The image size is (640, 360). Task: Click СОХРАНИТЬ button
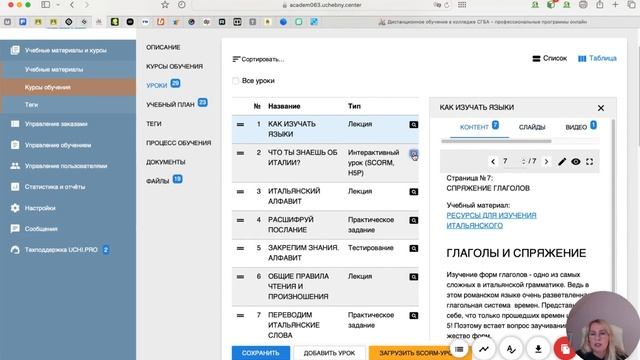261,353
